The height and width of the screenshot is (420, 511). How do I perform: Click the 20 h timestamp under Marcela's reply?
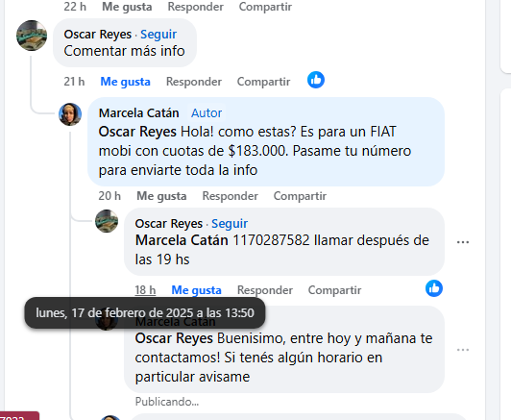pos(109,196)
